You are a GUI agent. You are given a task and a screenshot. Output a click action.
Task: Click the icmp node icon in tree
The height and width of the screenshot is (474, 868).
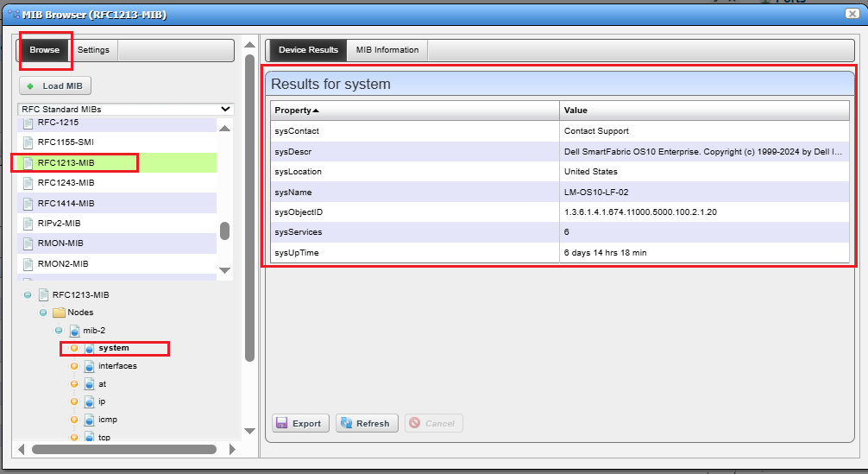pos(89,420)
